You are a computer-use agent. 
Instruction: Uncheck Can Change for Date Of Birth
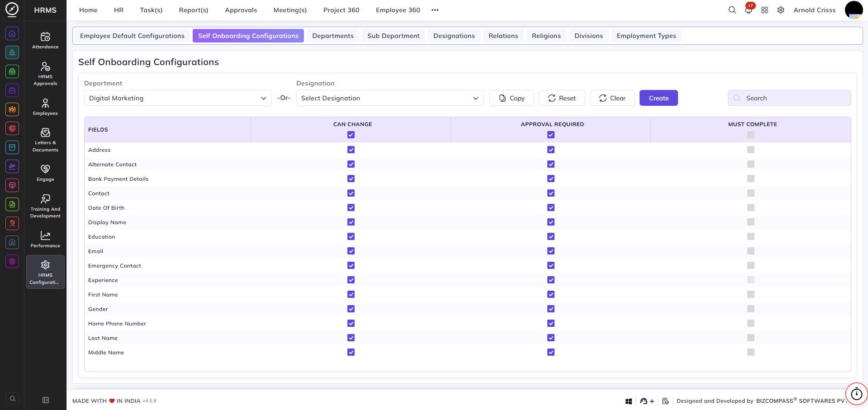point(351,207)
